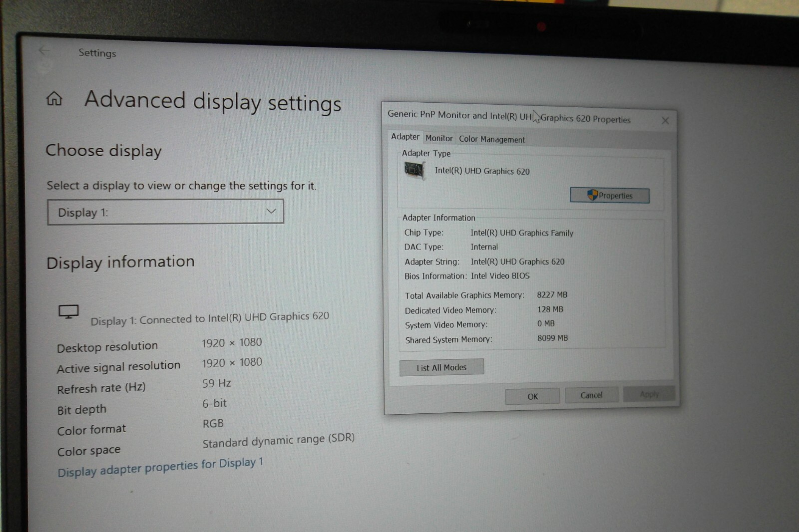
Task: Click the 'Refresh rate (Hz)' label
Action: 101,388
